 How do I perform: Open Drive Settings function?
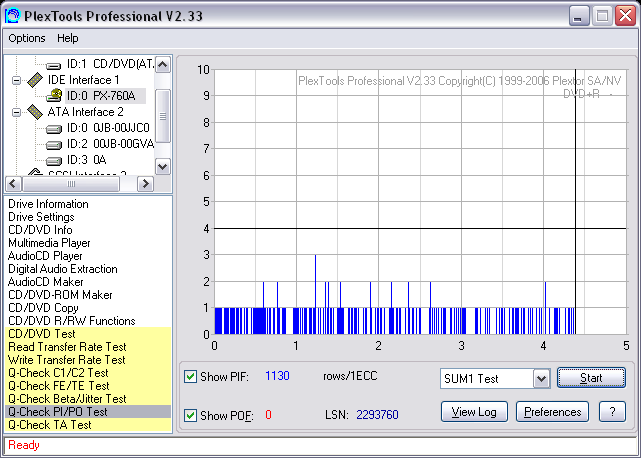[x=41, y=217]
